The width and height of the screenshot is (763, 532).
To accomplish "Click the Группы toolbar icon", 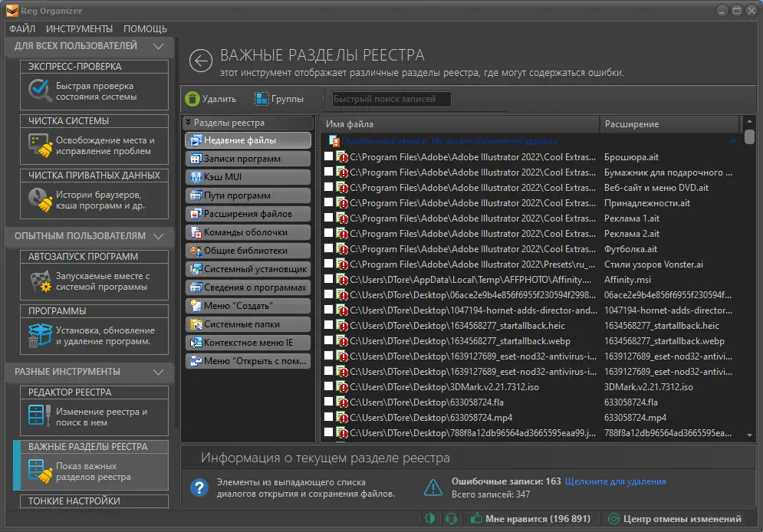I will pyautogui.click(x=261, y=99).
